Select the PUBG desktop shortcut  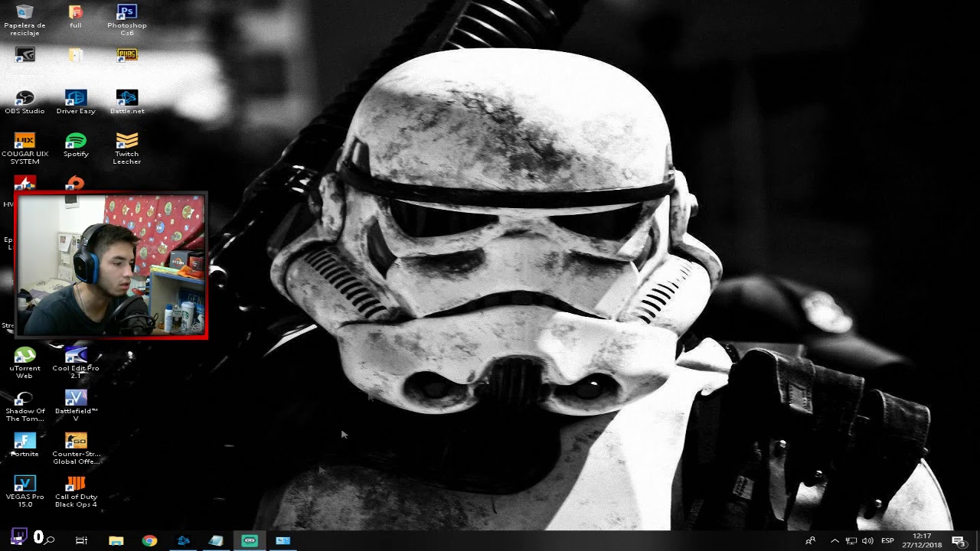[x=126, y=55]
